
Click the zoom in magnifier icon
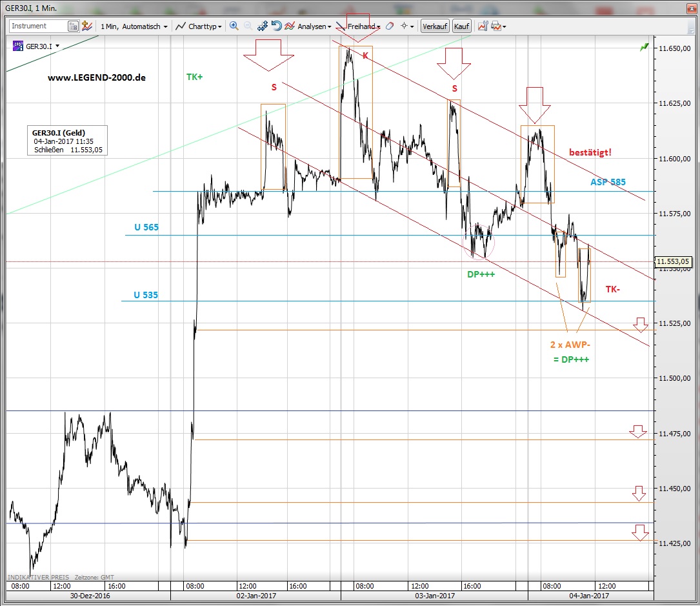[234, 26]
